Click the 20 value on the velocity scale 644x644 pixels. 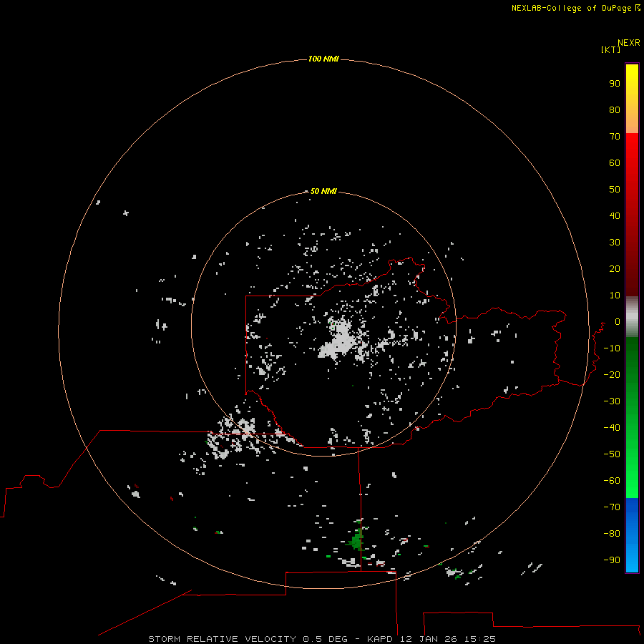[615, 269]
